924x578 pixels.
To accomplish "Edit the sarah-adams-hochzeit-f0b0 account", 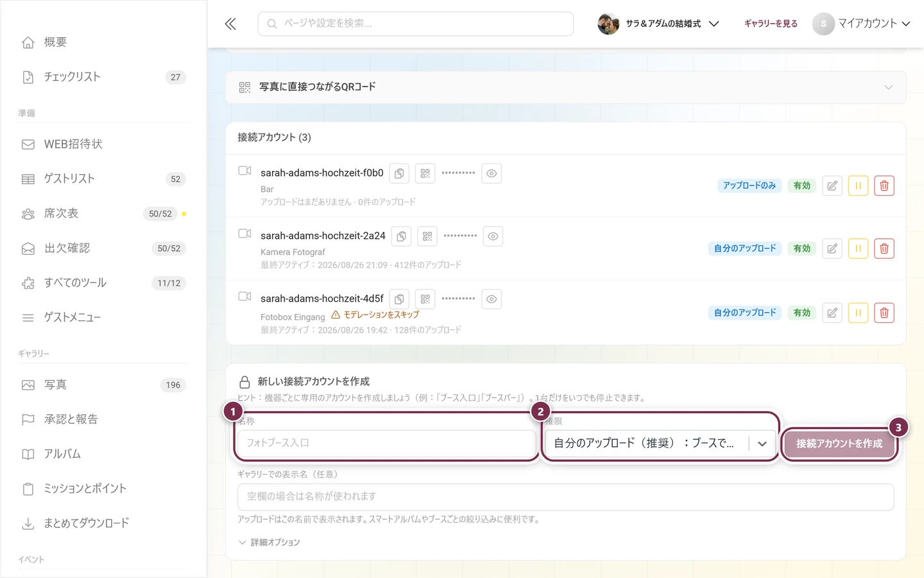I will (x=832, y=186).
